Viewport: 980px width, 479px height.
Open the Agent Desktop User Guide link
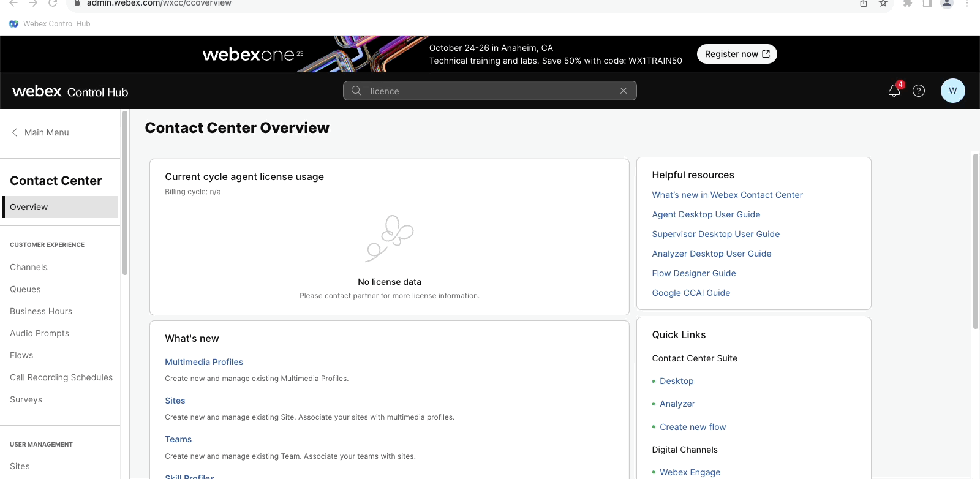706,214
